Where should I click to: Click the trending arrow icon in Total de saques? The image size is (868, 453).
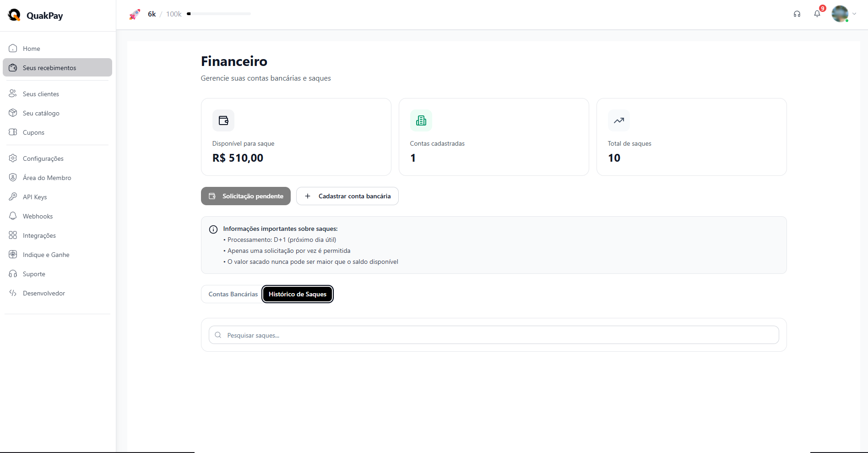pyautogui.click(x=619, y=120)
